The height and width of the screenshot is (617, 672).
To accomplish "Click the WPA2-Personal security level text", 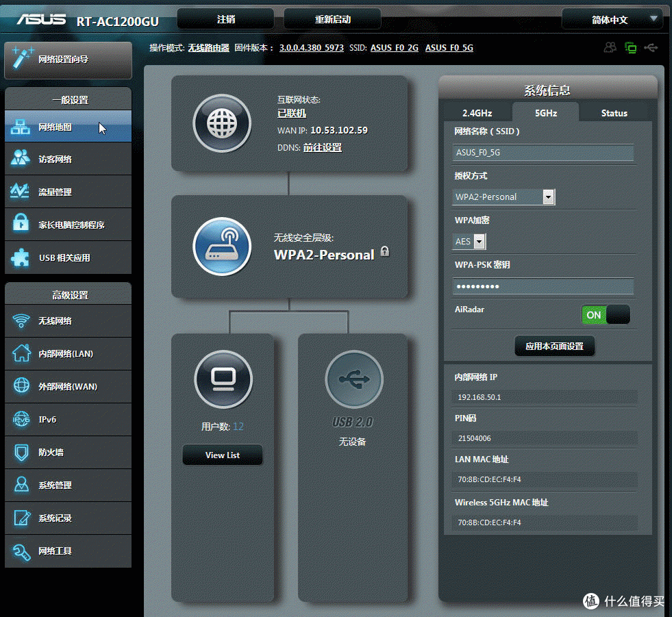I will (x=325, y=255).
